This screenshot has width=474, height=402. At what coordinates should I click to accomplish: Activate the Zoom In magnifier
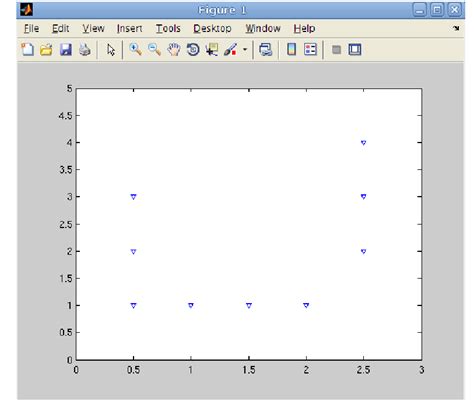[135, 50]
